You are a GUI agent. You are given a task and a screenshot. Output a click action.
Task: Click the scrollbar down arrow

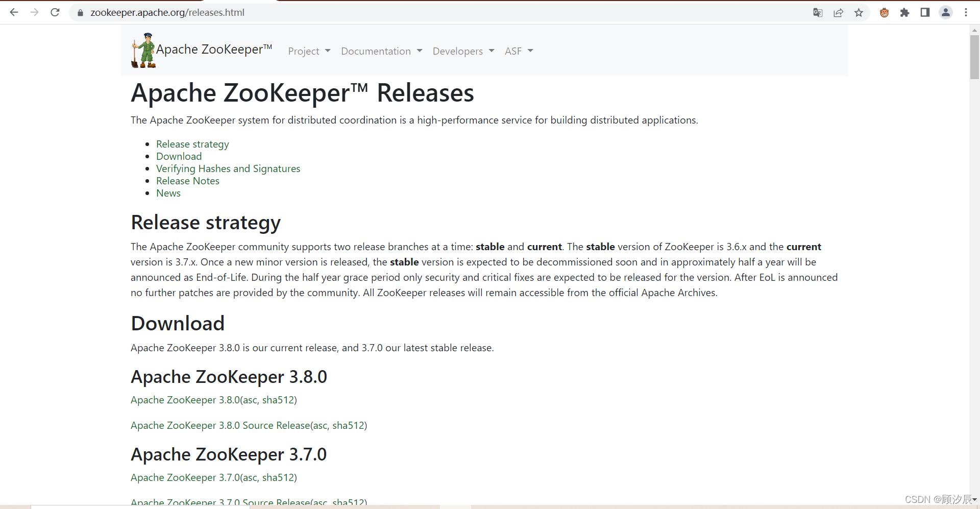click(974, 499)
